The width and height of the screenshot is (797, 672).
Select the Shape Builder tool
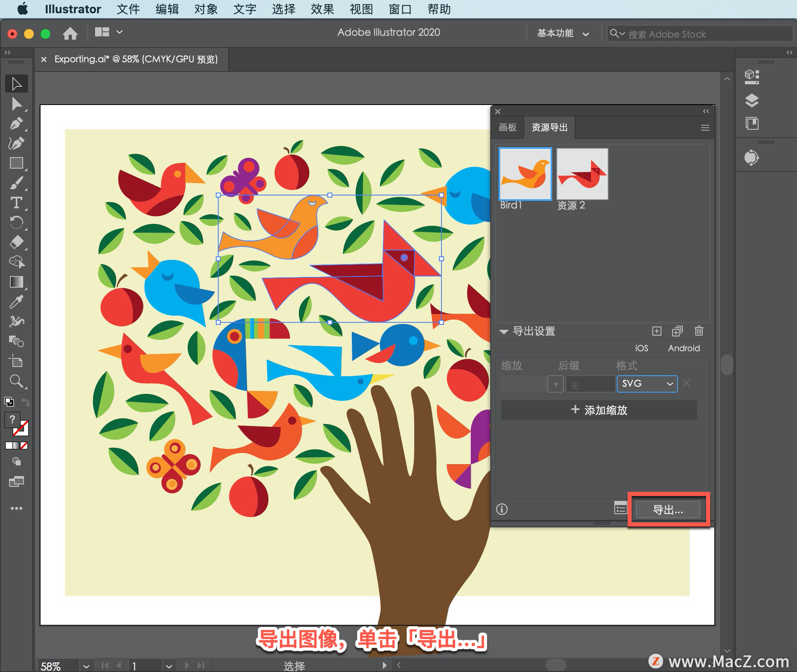[17, 262]
